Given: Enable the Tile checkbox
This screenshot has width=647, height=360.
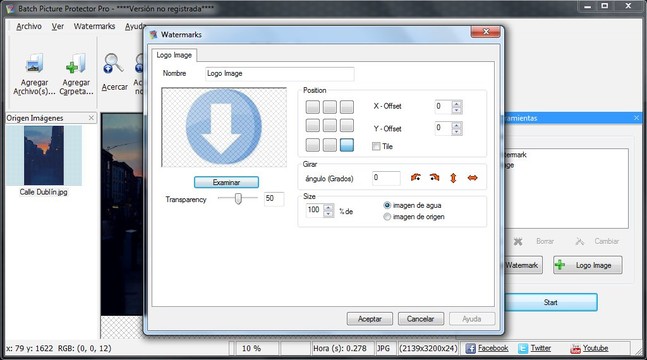Looking at the screenshot, I should (x=376, y=146).
